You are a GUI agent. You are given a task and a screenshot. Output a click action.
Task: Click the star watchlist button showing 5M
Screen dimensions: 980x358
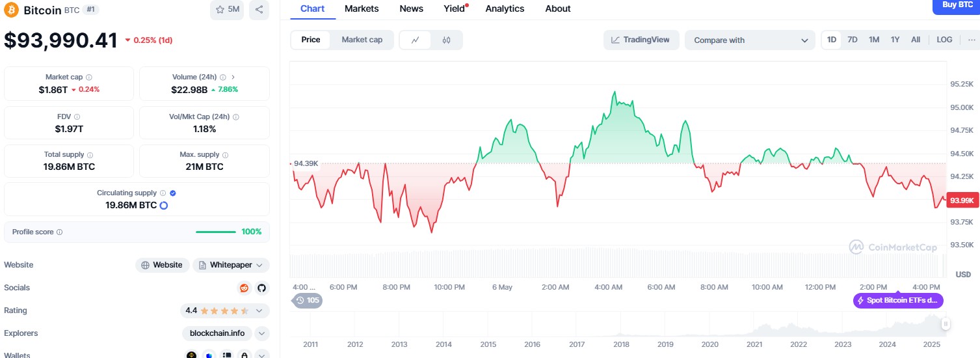227,10
